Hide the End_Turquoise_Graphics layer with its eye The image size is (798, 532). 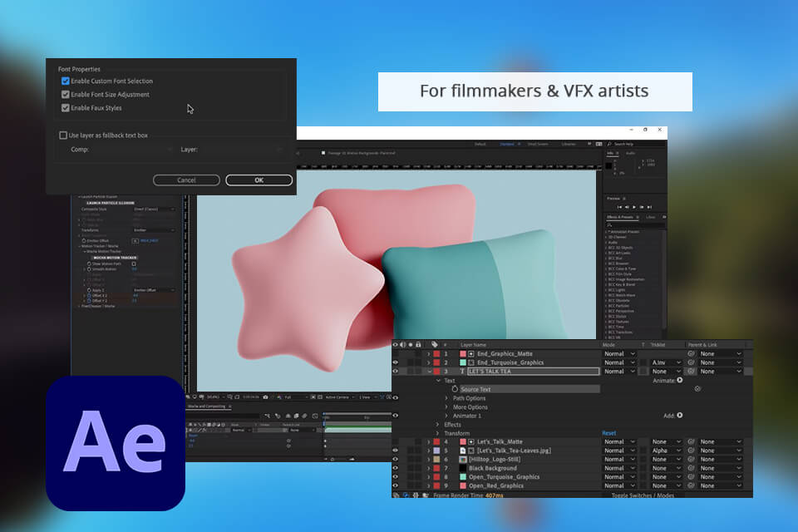pos(396,362)
